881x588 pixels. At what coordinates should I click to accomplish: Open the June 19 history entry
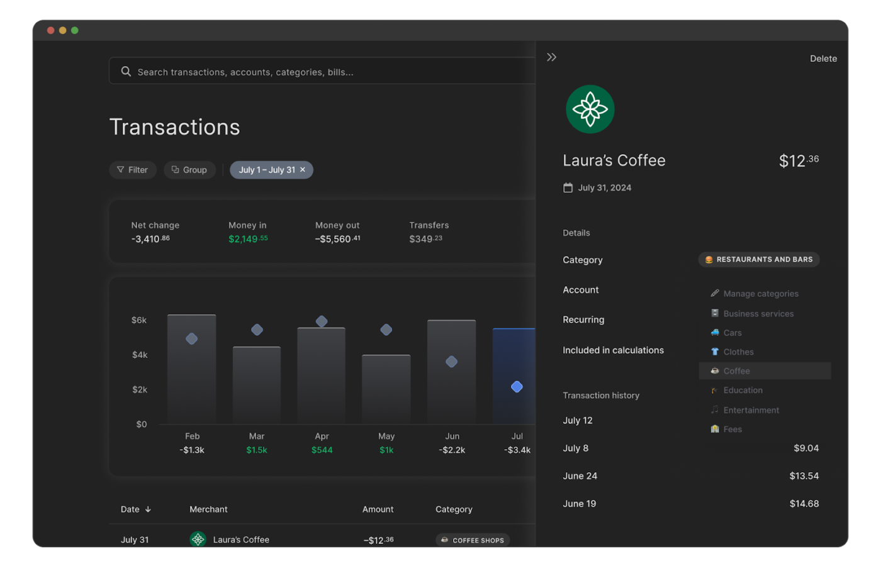point(690,504)
